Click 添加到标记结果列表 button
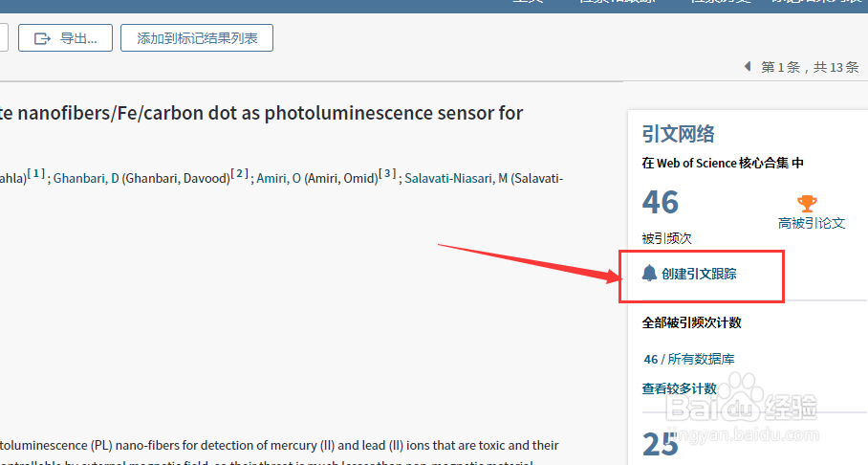 coord(197,38)
